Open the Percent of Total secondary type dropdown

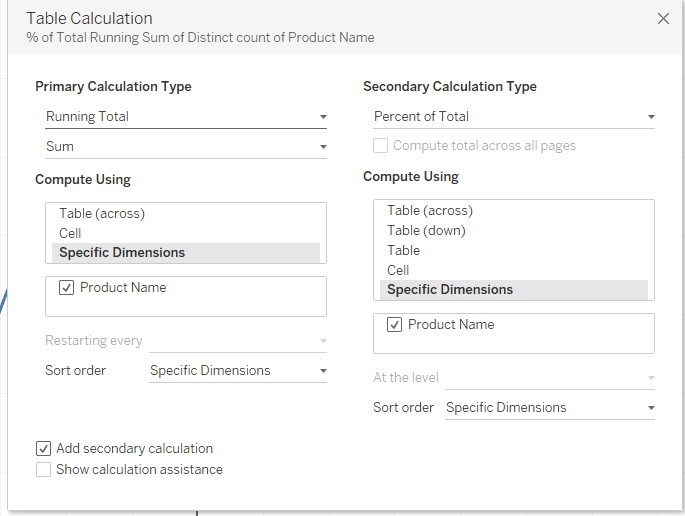pyautogui.click(x=514, y=117)
